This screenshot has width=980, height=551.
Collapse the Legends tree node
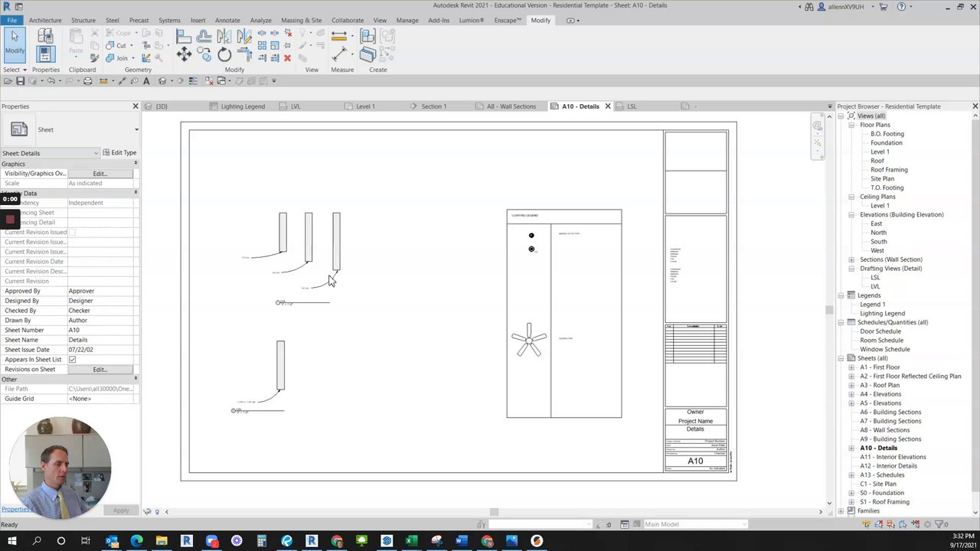click(x=841, y=295)
